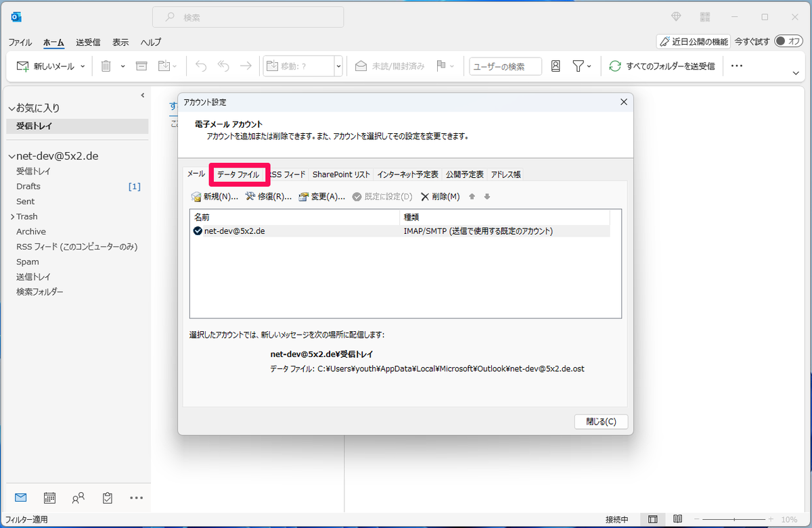Viewport: 812px width, 528px height.
Task: Select the インターネット予定表 tab
Action: (x=408, y=174)
